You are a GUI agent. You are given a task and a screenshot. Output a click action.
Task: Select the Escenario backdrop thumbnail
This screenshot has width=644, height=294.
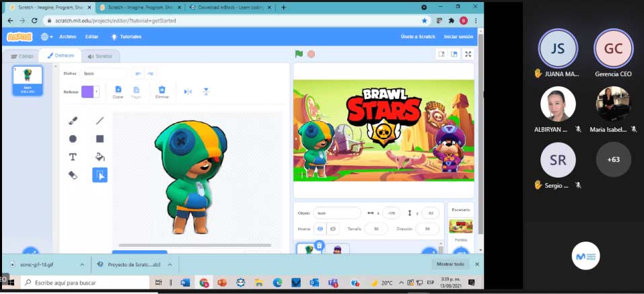[x=461, y=226]
